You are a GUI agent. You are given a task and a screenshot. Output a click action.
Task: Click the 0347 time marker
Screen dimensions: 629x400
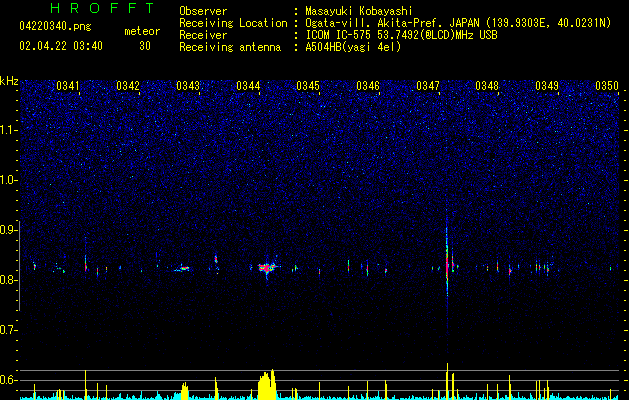pyautogui.click(x=428, y=86)
